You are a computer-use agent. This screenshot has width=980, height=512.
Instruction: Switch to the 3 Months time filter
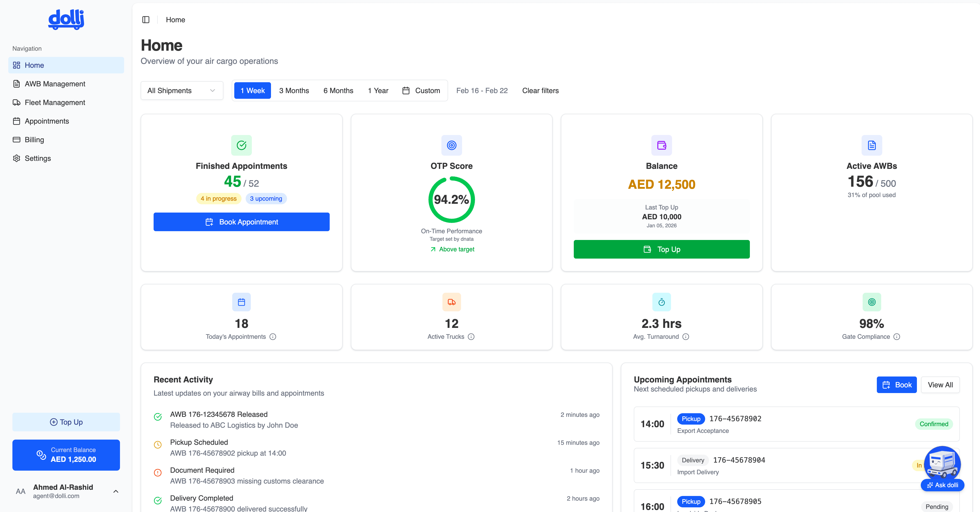point(294,91)
